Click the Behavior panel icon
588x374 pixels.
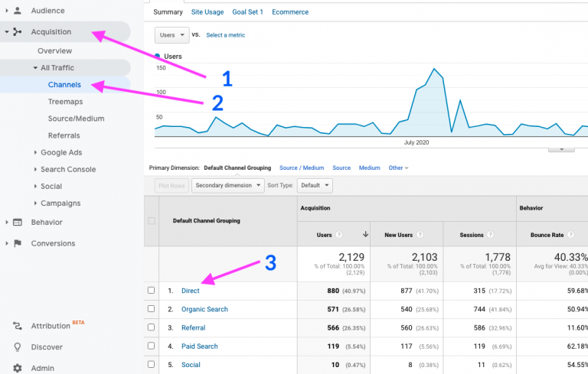18,223
